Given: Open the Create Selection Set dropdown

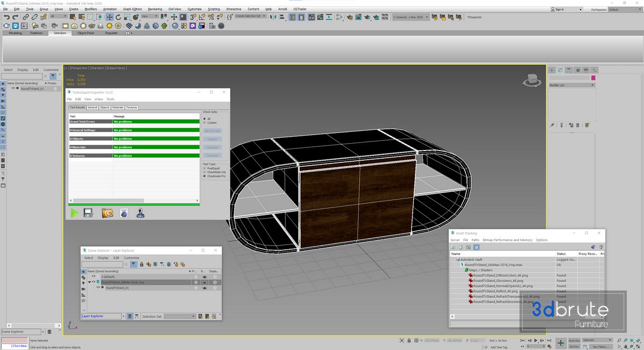Looking at the screenshot, I should [251, 16].
